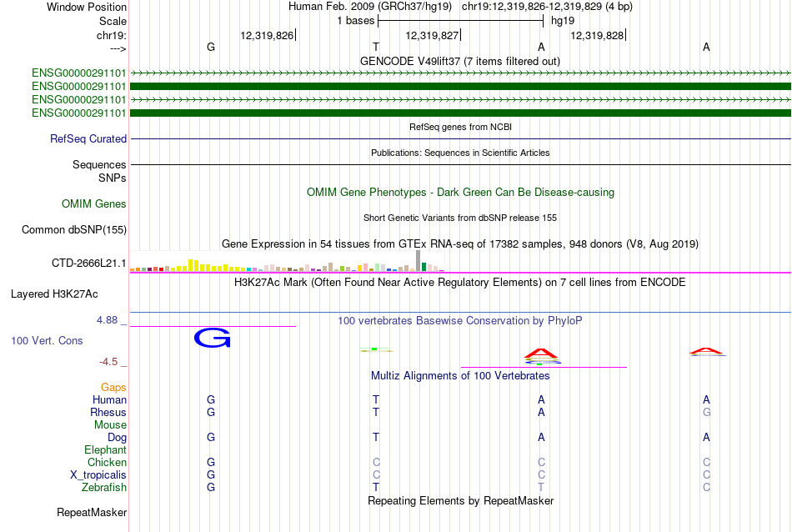Screen dimensions: 792x532
Task: Click the OMIM Genes track label
Action: 94,203
